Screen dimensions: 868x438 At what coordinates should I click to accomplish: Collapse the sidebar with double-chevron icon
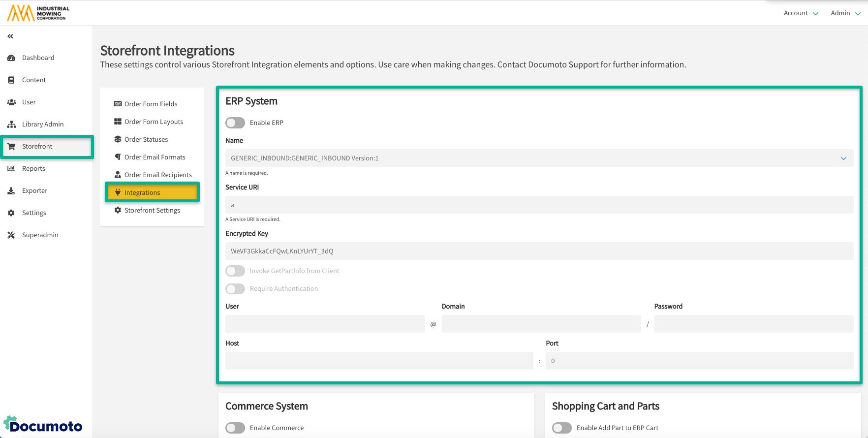click(10, 36)
